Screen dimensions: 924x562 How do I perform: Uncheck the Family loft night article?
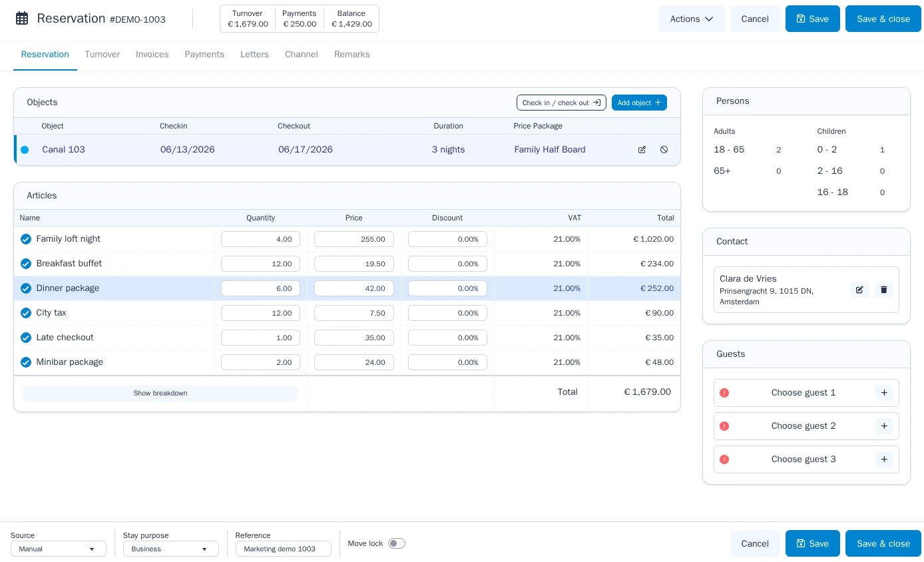coord(26,239)
